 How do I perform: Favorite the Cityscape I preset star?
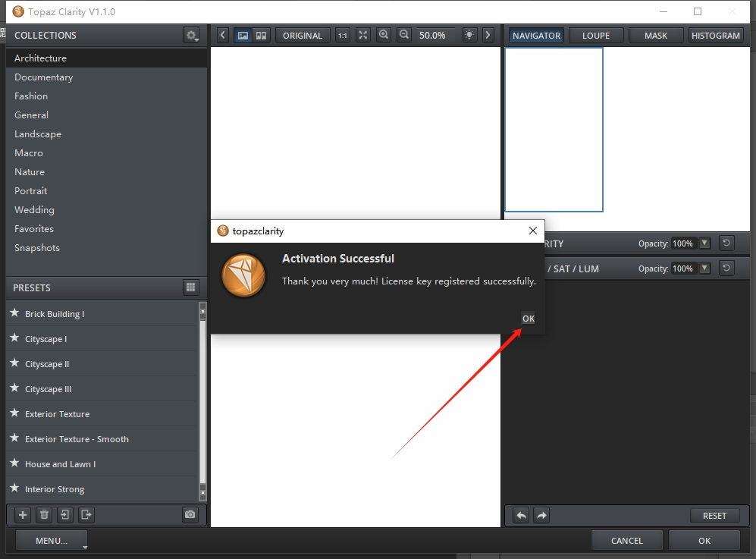14,338
